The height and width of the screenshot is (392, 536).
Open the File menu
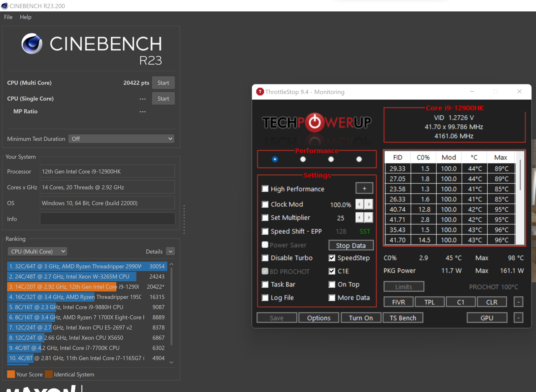[8, 17]
